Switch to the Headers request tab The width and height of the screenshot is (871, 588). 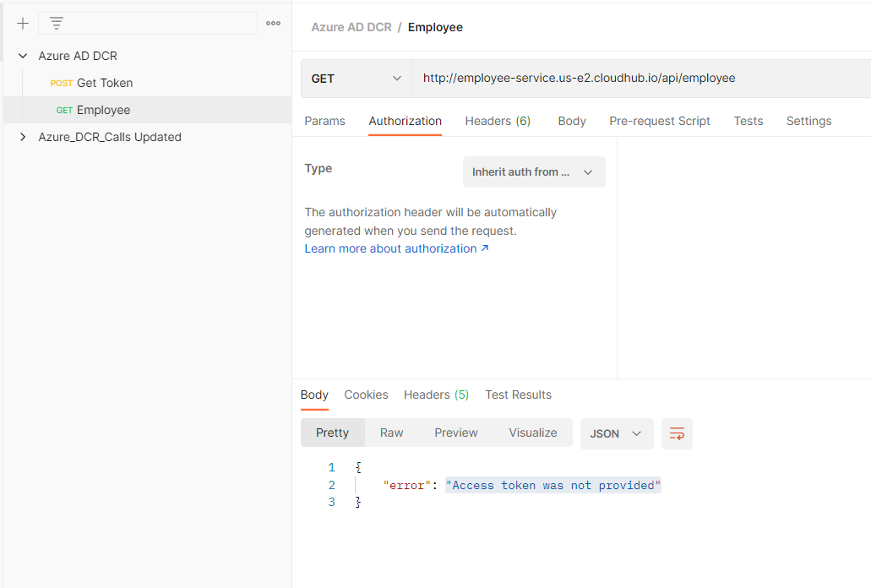(498, 121)
